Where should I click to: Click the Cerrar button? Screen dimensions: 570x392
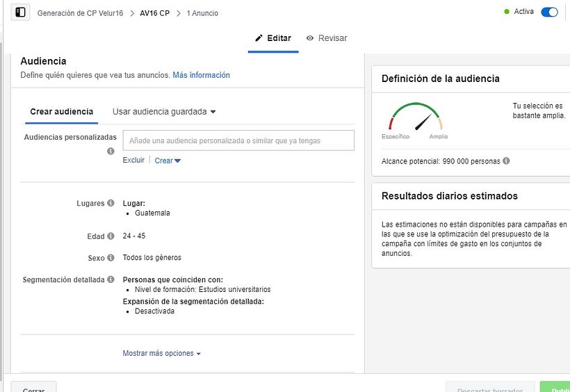[x=33, y=388]
